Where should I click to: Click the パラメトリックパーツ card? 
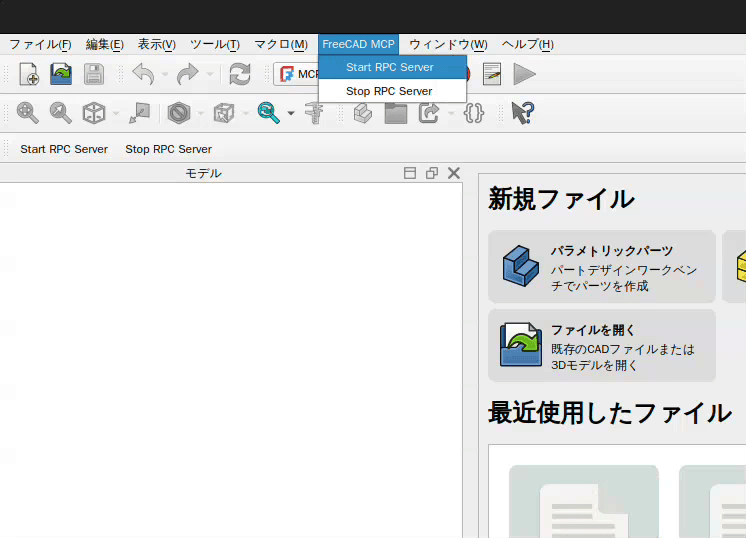click(602, 267)
